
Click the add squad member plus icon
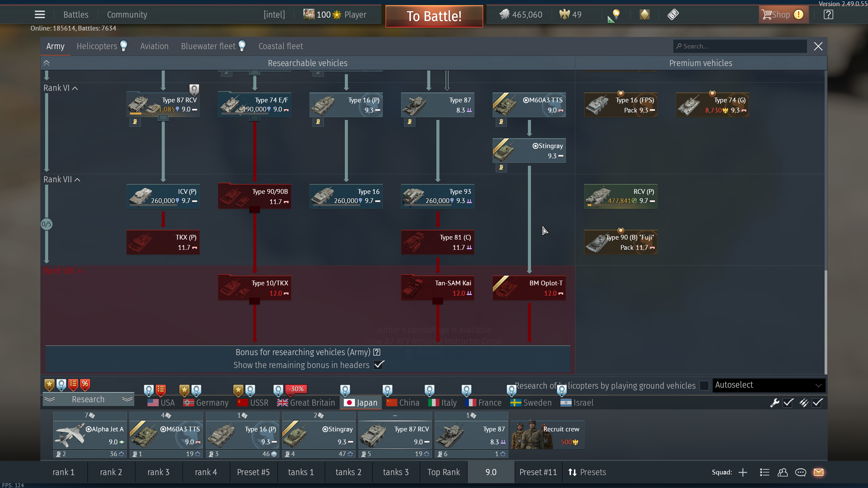[x=743, y=472]
